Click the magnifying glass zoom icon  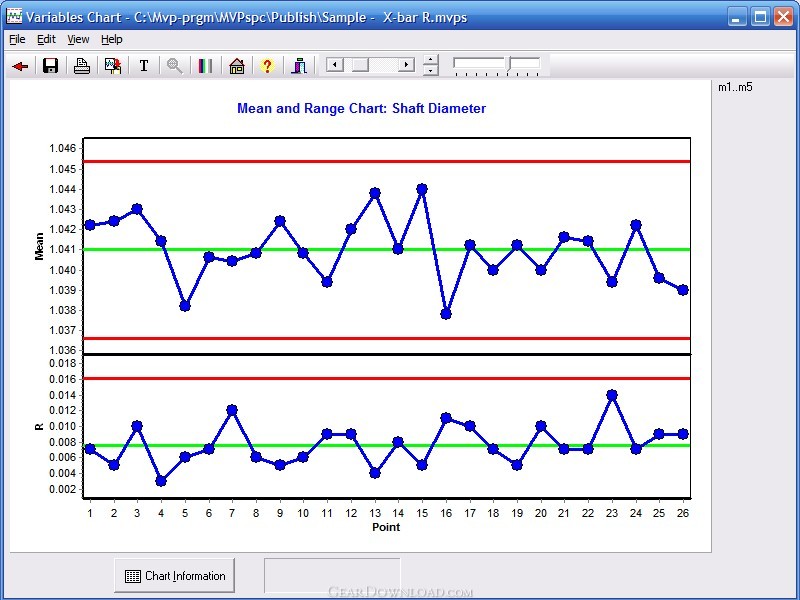click(x=175, y=66)
